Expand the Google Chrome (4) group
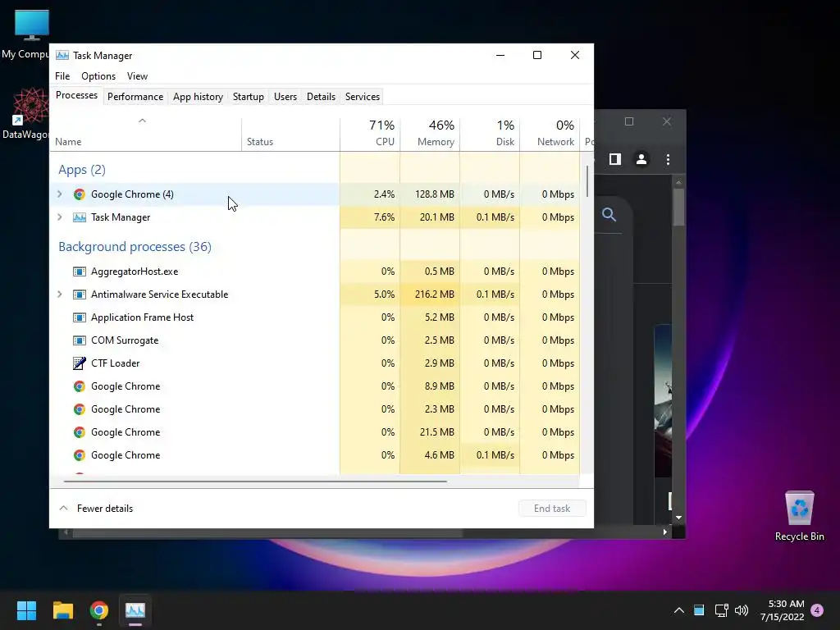The image size is (840, 630). coord(60,194)
